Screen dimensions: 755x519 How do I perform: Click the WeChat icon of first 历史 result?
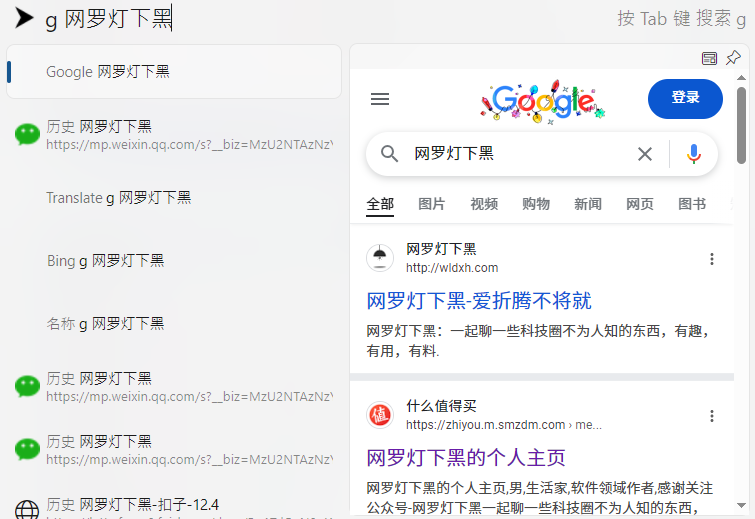27,134
